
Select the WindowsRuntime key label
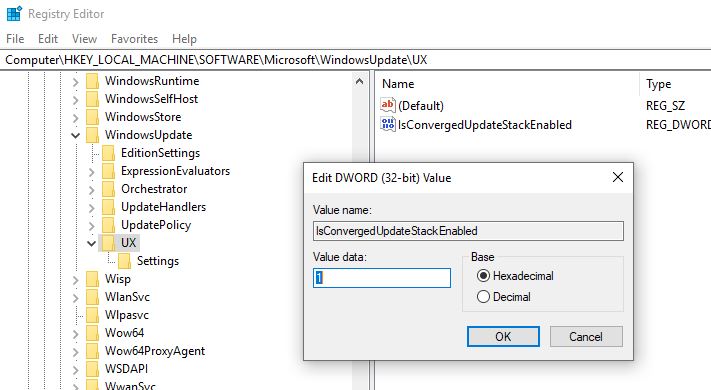click(x=152, y=81)
